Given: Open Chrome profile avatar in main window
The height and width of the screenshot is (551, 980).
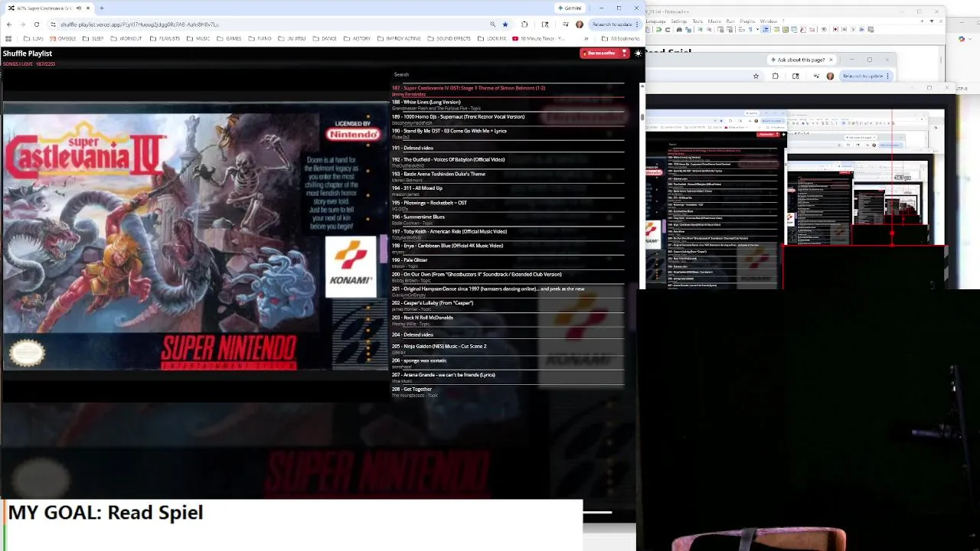Looking at the screenshot, I should pyautogui.click(x=580, y=24).
